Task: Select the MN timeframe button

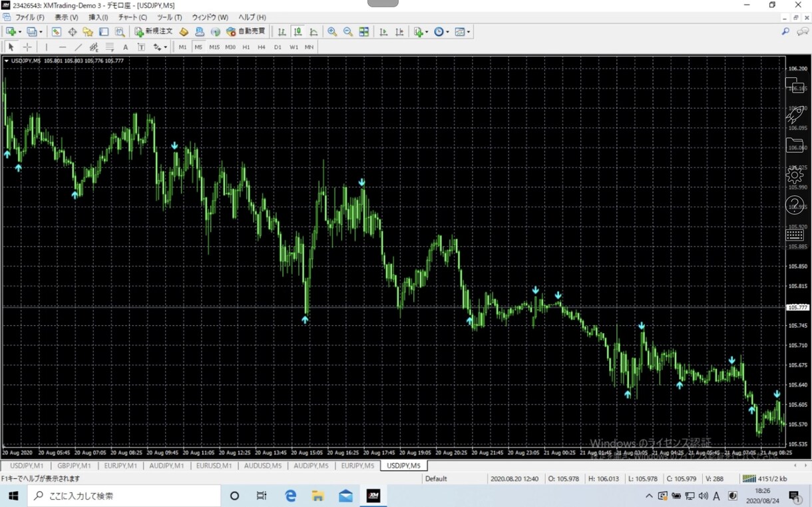Action: coord(309,47)
